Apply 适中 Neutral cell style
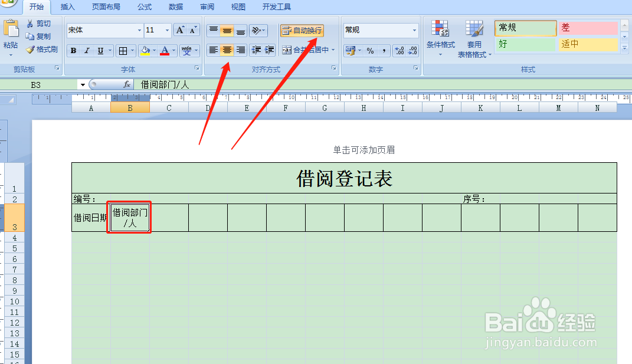The image size is (632, 364). (x=588, y=44)
